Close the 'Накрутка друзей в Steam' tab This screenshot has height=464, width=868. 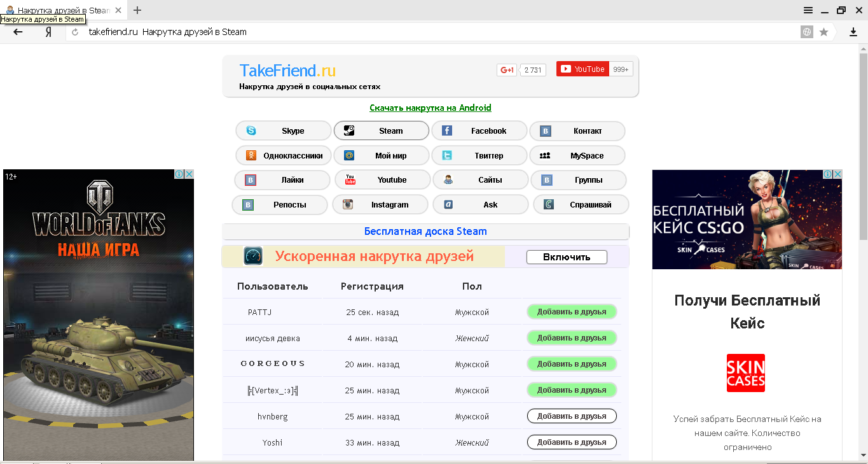point(118,10)
